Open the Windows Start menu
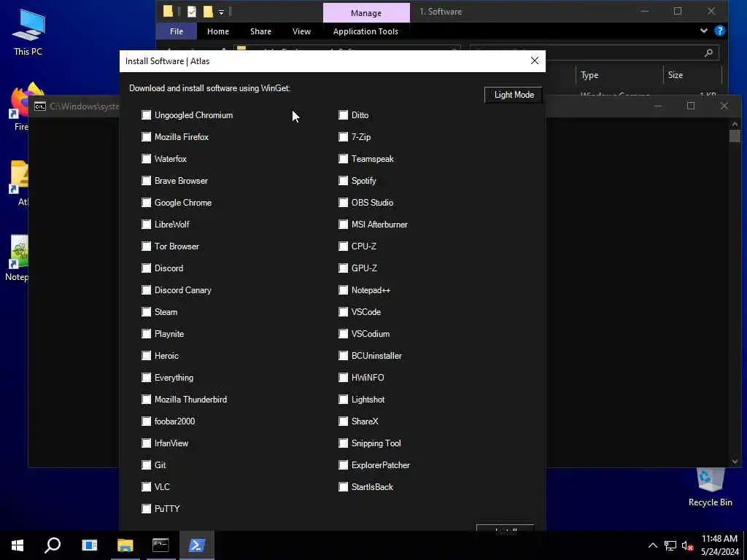Screen dimensions: 747x560 18,545
